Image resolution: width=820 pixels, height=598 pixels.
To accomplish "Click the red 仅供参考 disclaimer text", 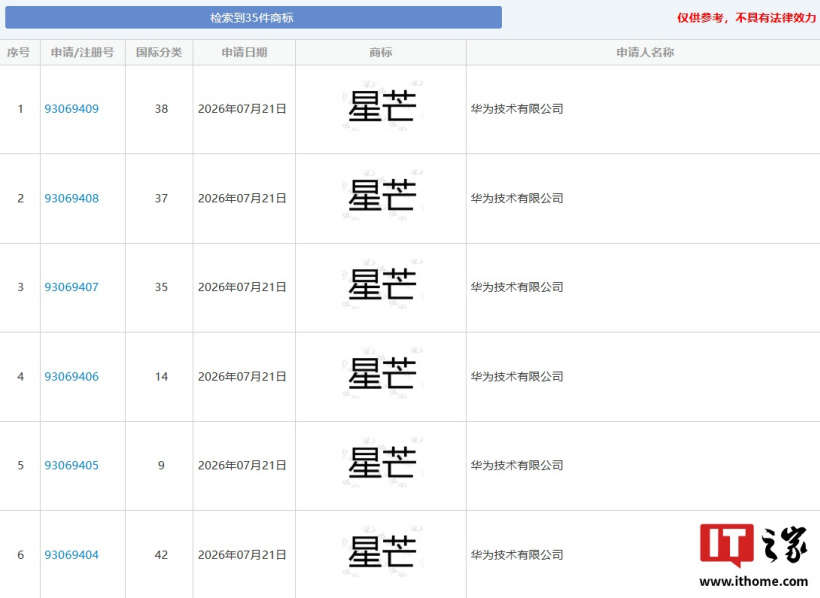I will click(x=746, y=18).
